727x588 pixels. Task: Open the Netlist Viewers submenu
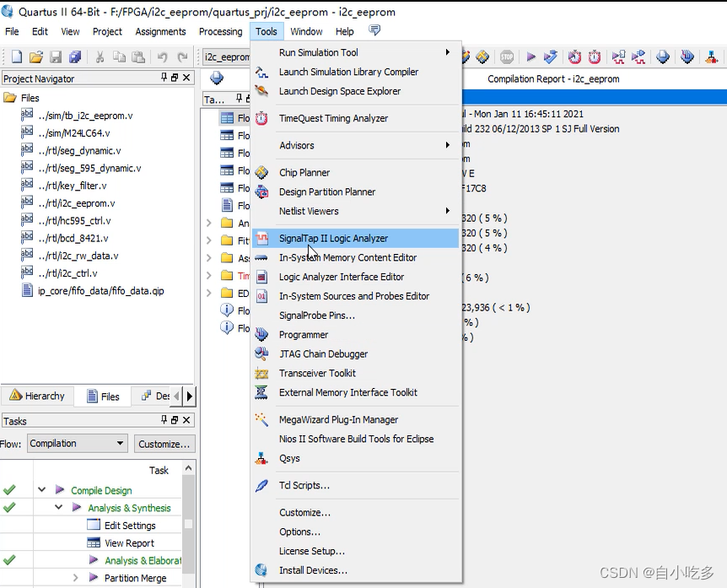click(x=356, y=211)
